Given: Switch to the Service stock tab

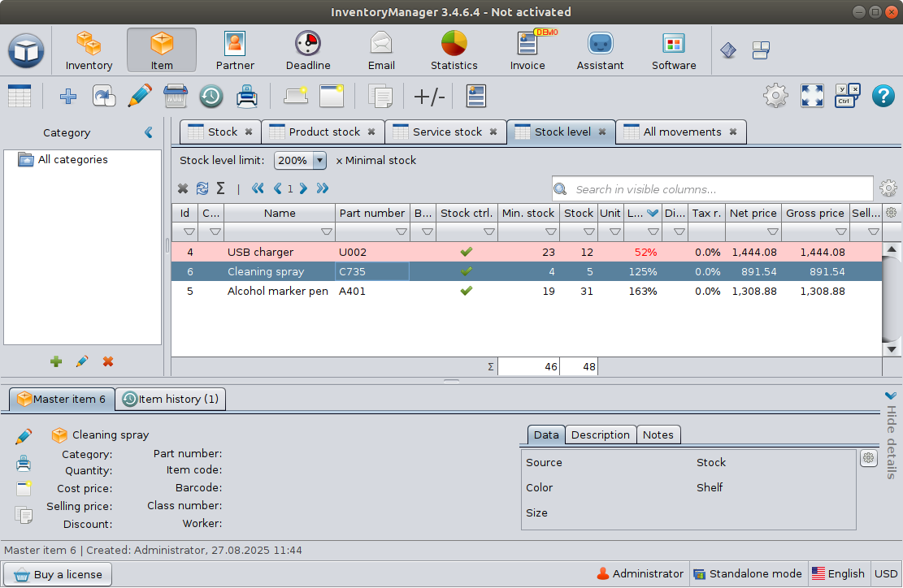Looking at the screenshot, I should tap(445, 132).
